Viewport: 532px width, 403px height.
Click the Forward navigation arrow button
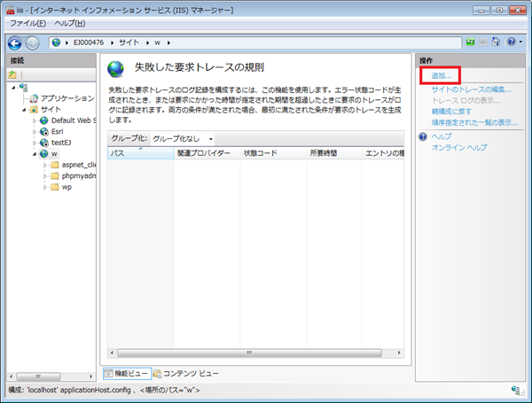click(x=32, y=43)
